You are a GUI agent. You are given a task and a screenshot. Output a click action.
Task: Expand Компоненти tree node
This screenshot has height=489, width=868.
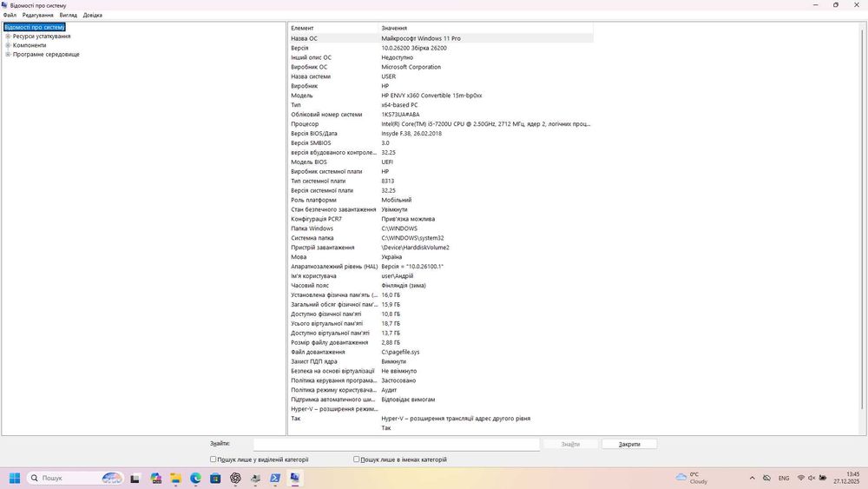coord(8,45)
